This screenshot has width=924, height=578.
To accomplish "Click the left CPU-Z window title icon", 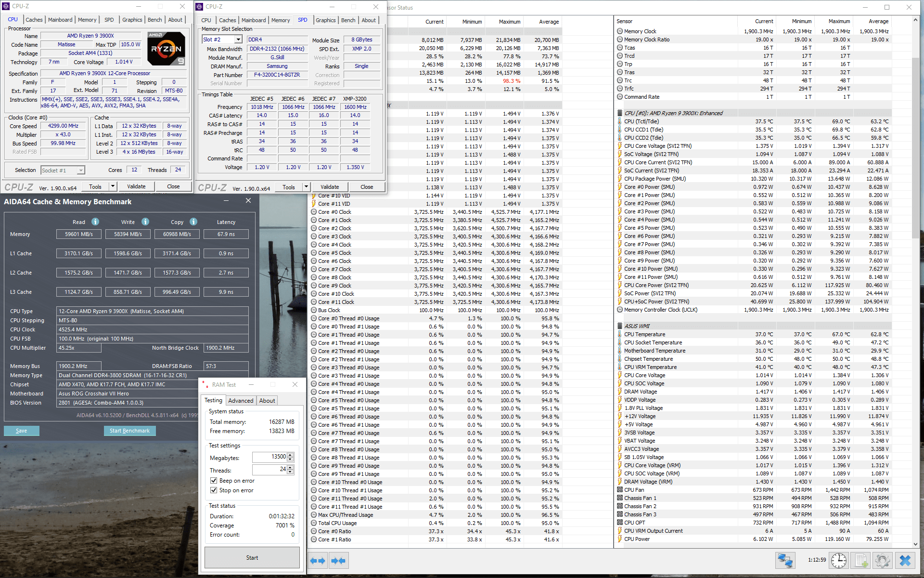I will tap(6, 6).
